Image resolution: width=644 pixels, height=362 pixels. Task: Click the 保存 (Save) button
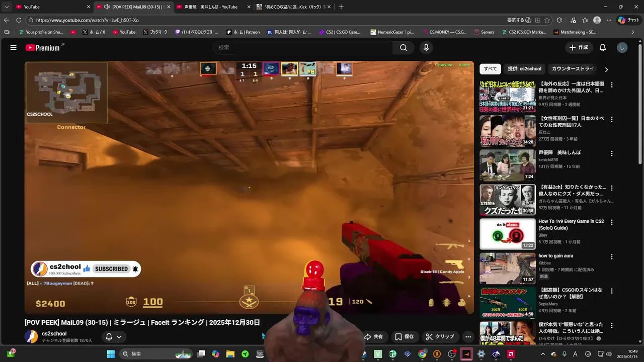405,337
